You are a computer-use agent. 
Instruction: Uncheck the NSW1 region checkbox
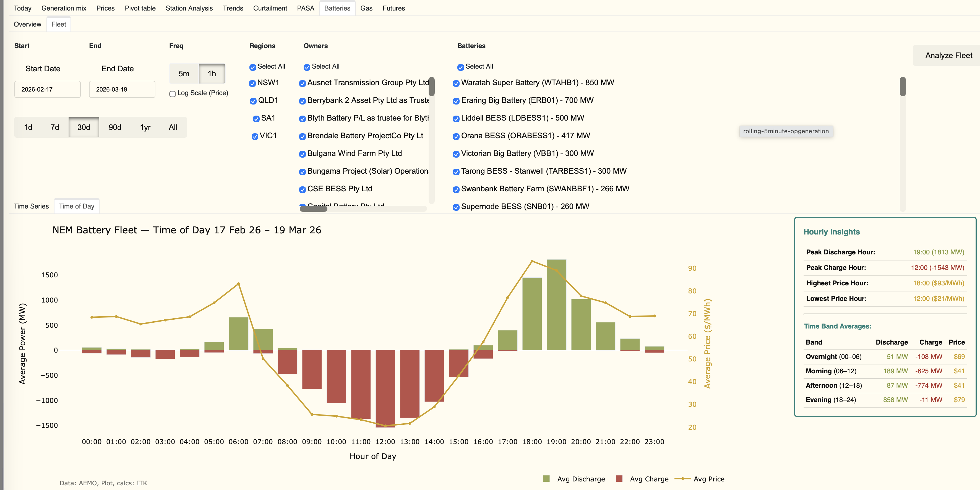252,83
